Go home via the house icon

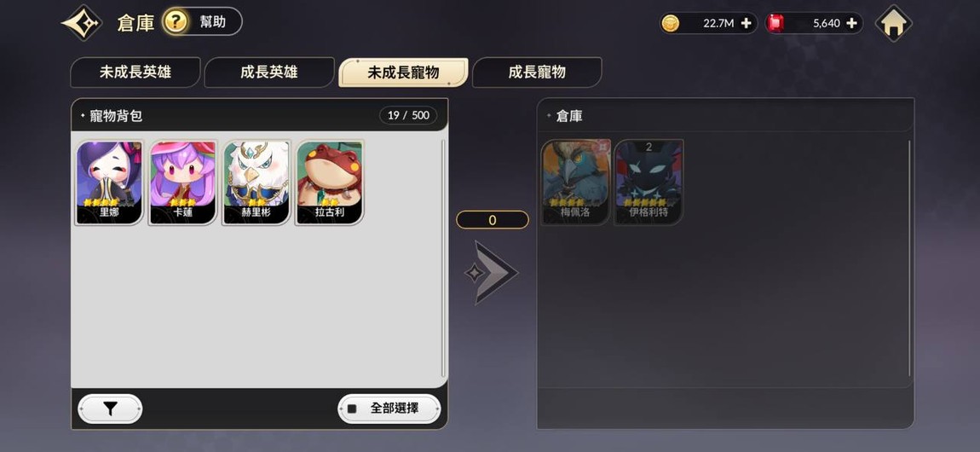tap(893, 23)
